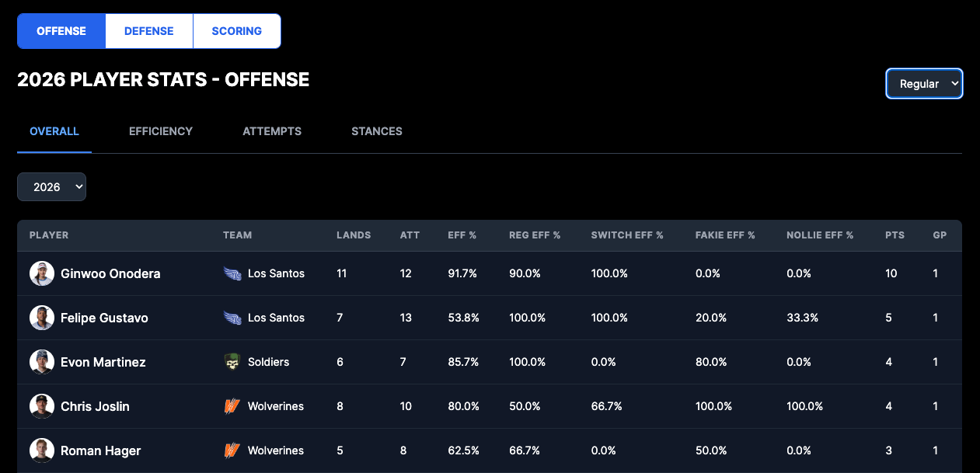Click Chris Joslin's avatar photo

pos(42,406)
